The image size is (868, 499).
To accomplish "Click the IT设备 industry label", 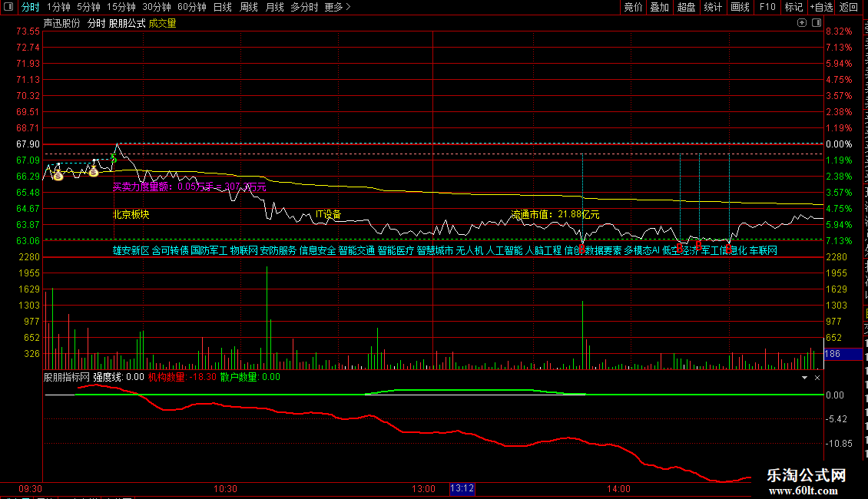I will pyautogui.click(x=328, y=215).
